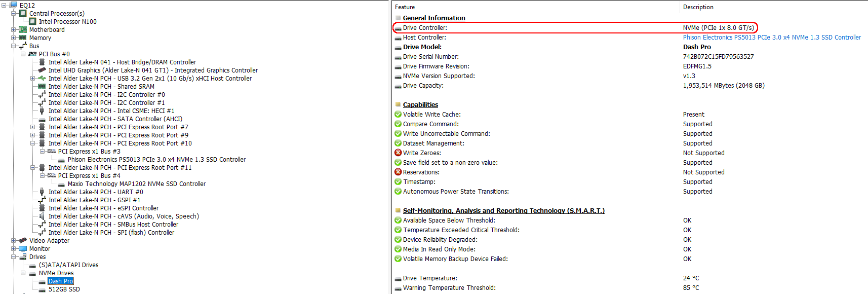The height and width of the screenshot is (294, 868).
Task: Expand the USB 3.2 xHCI Host Controller node
Action: [x=33, y=78]
